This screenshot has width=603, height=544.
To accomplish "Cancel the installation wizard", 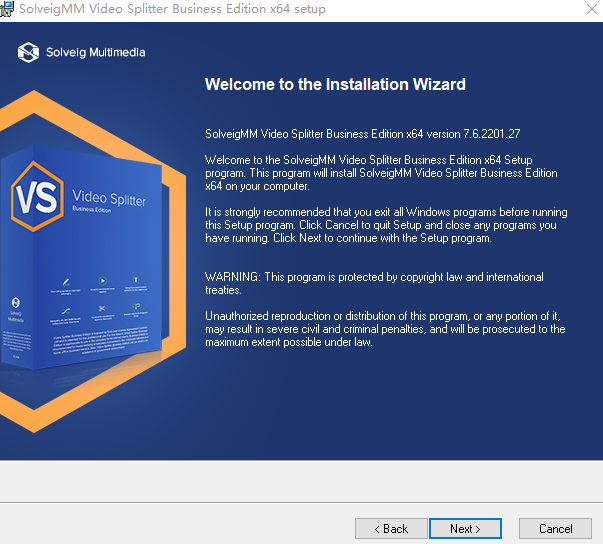I will pos(555,529).
